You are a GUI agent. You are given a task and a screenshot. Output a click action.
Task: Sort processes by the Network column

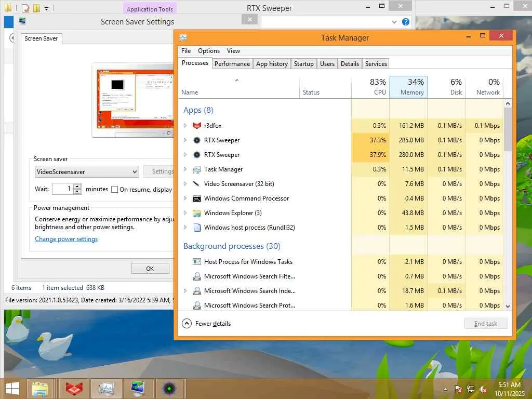(x=485, y=87)
